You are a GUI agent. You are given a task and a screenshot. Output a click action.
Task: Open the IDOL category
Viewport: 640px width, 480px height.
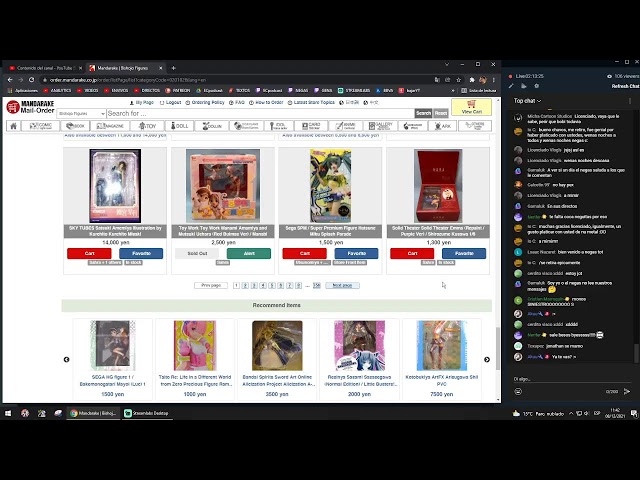(279, 126)
